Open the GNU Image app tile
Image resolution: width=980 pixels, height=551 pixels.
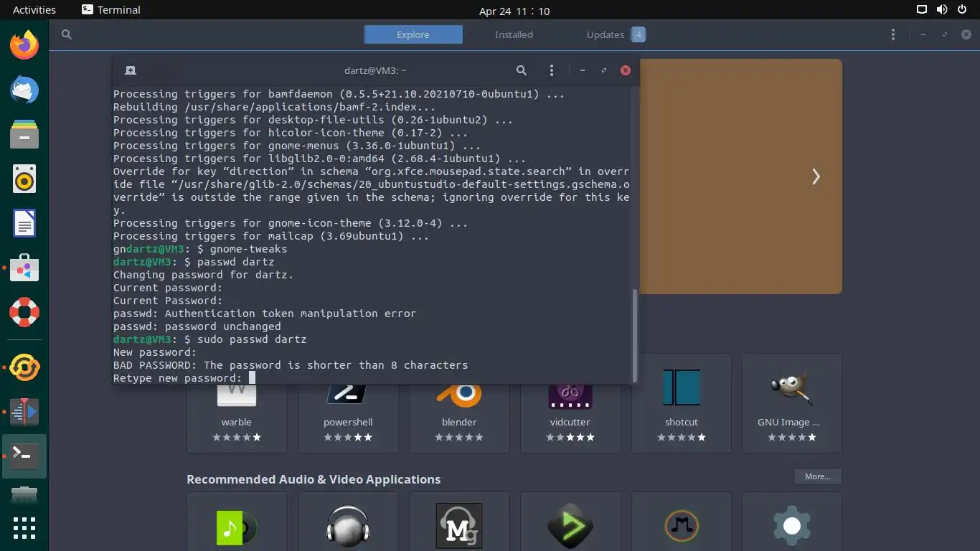[x=792, y=403]
